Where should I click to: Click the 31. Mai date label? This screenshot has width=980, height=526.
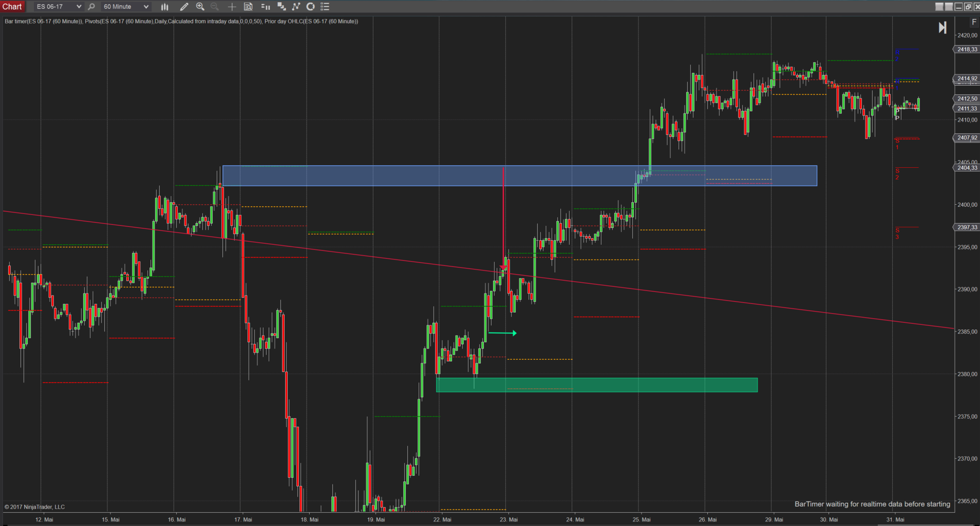pyautogui.click(x=895, y=519)
